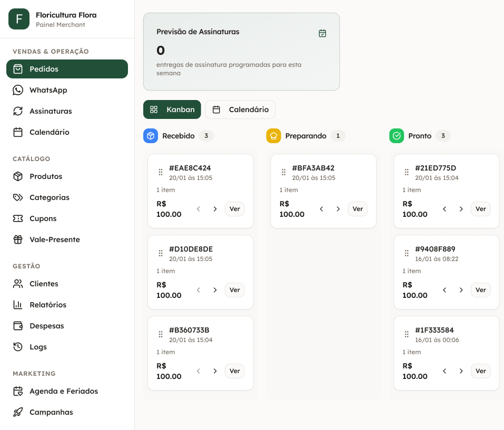Move order #BFA3AB42 back one stage
504x430 pixels.
pyautogui.click(x=321, y=209)
